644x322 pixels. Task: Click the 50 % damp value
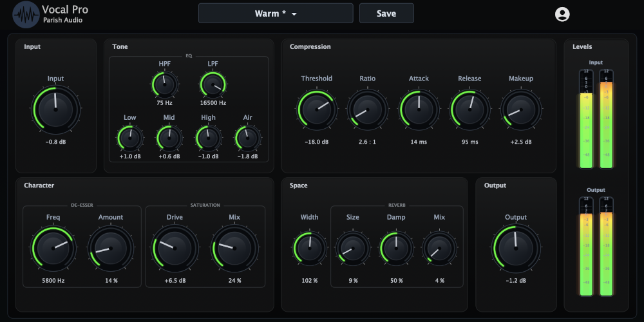396,281
